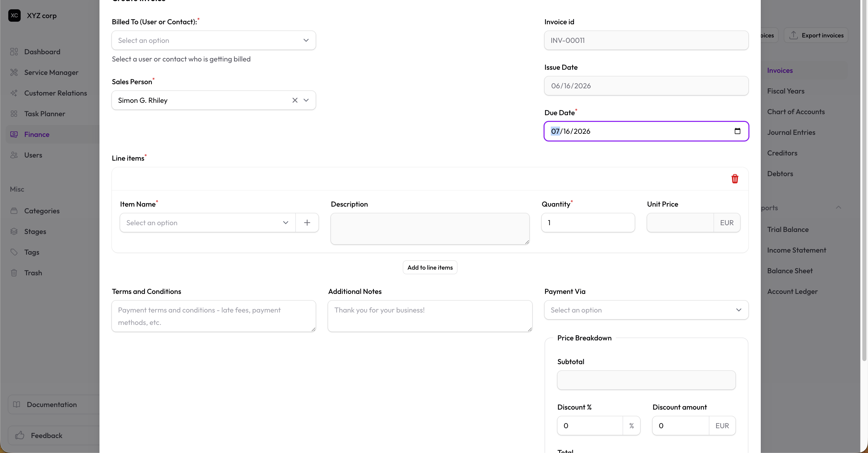Screen dimensions: 868x453
Task: Clear Simon G. Rhiley with X icon
Action: 295,100
